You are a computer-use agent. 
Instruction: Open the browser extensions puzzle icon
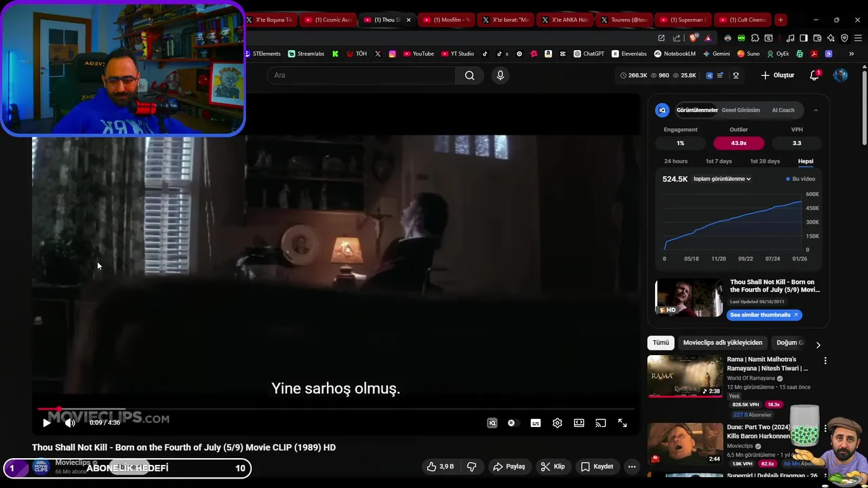pyautogui.click(x=755, y=38)
